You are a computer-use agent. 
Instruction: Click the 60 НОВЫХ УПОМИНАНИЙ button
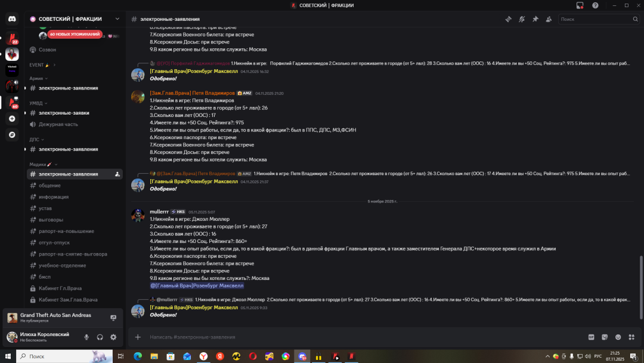75,35
